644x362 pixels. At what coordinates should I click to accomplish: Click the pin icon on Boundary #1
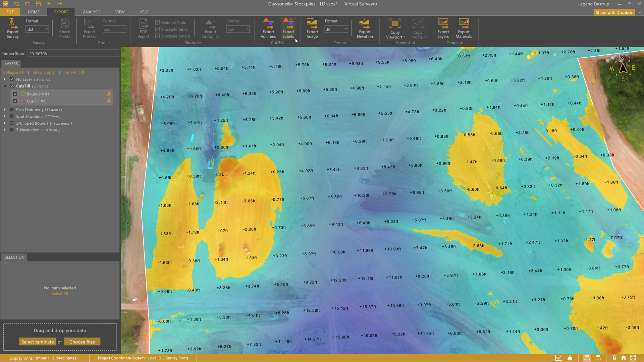[109, 94]
